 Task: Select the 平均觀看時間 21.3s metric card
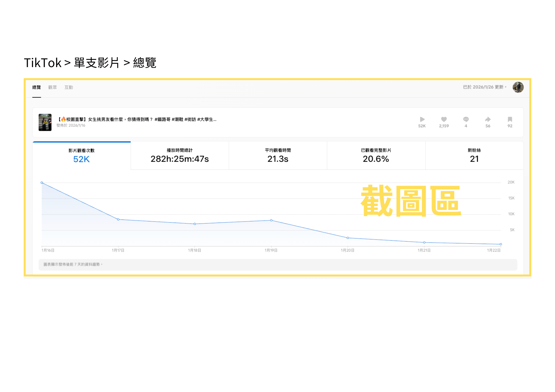[278, 156]
